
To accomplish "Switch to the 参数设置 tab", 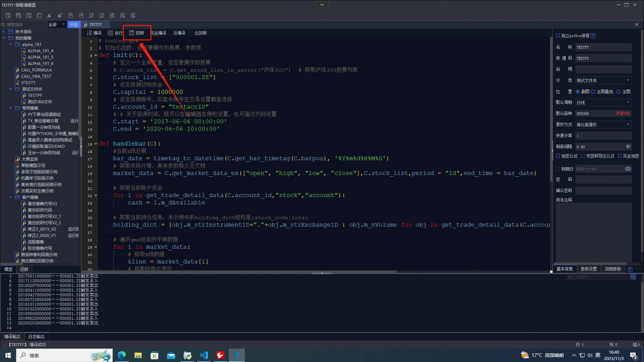I will pos(589,269).
